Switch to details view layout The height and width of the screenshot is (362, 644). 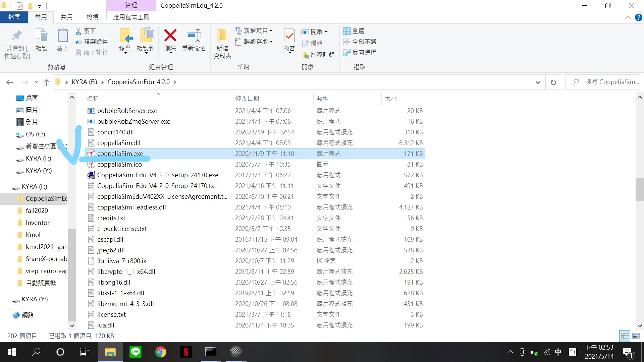click(x=625, y=336)
